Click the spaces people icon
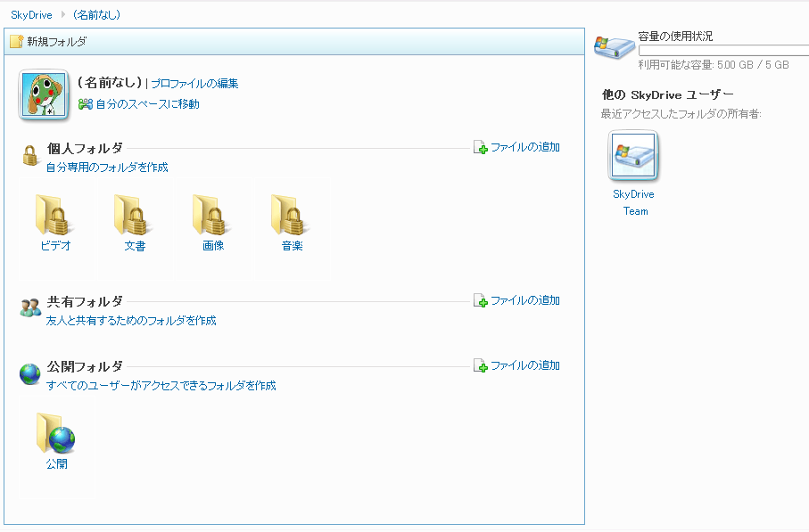809x532 pixels. [85, 104]
